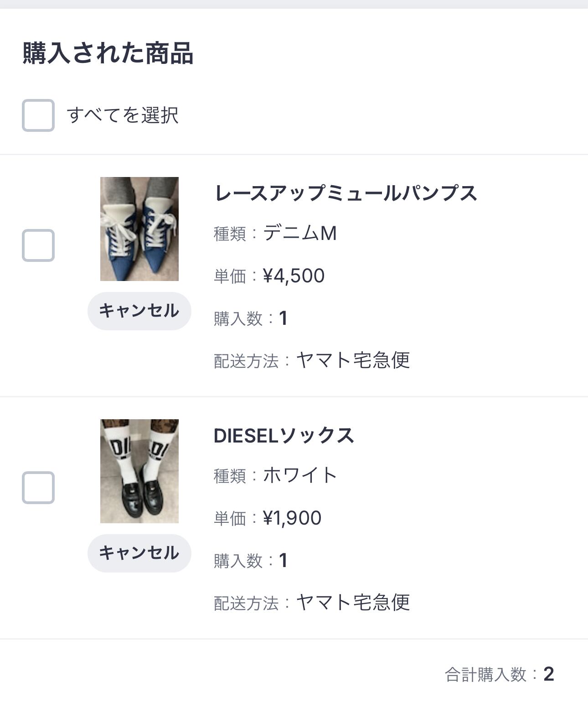Screen dimensions: 588x703
Task: Click ヤマト宅急便 shipping method for the pumps
Action: [x=353, y=360]
